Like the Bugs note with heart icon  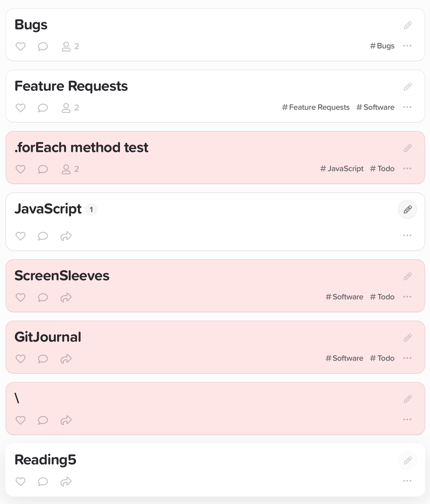click(21, 46)
